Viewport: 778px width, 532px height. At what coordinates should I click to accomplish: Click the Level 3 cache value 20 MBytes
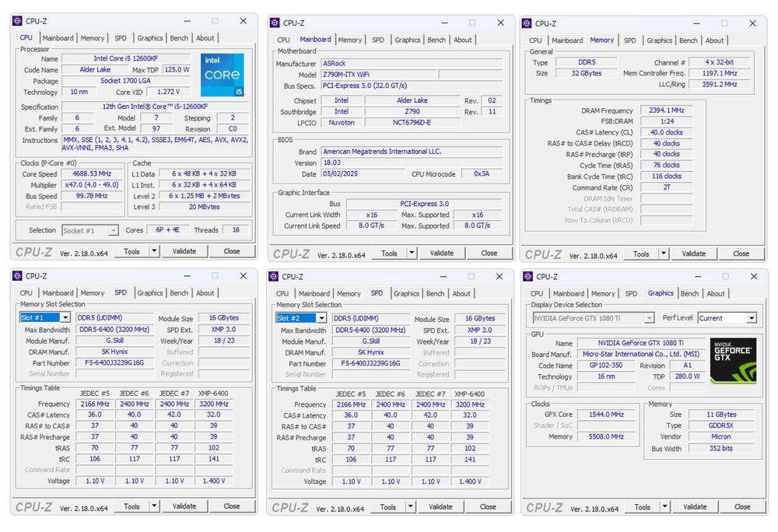204,207
